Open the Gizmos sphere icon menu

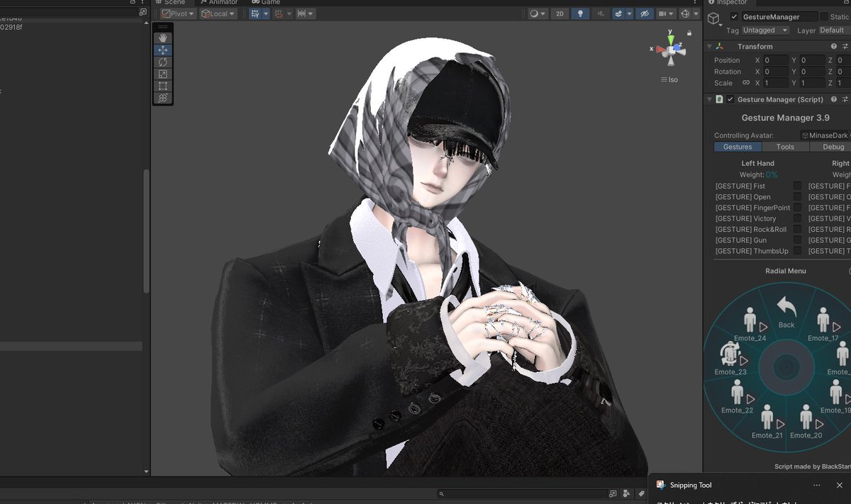tap(685, 13)
